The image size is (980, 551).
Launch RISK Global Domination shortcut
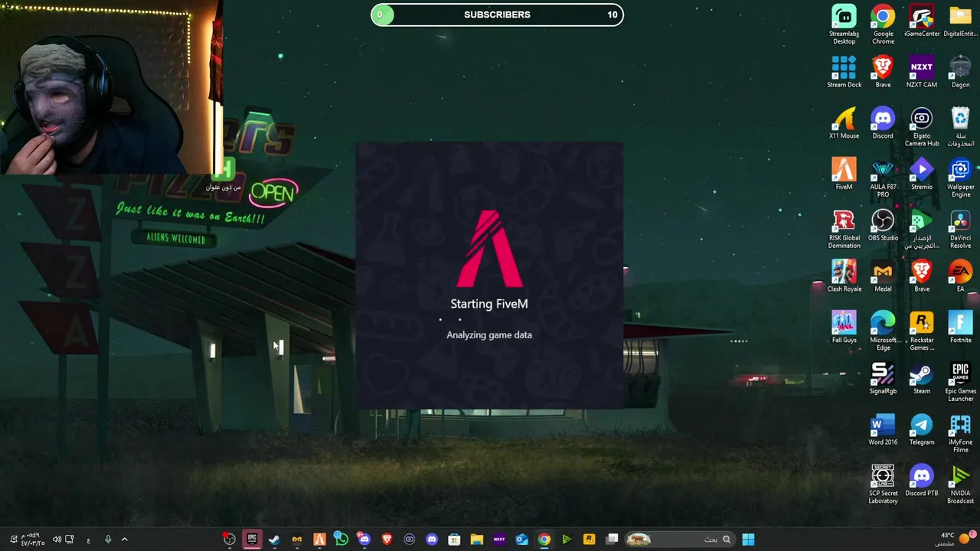pos(844,229)
